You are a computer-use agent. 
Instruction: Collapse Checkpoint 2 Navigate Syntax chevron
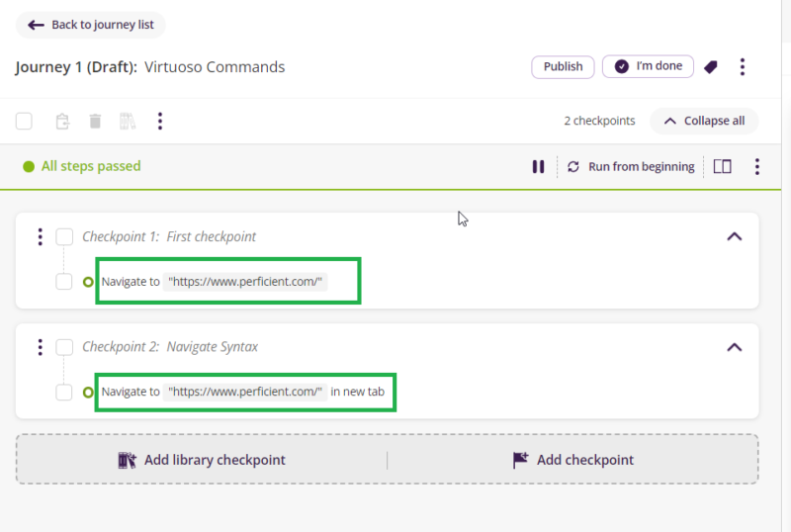pyautogui.click(x=734, y=348)
